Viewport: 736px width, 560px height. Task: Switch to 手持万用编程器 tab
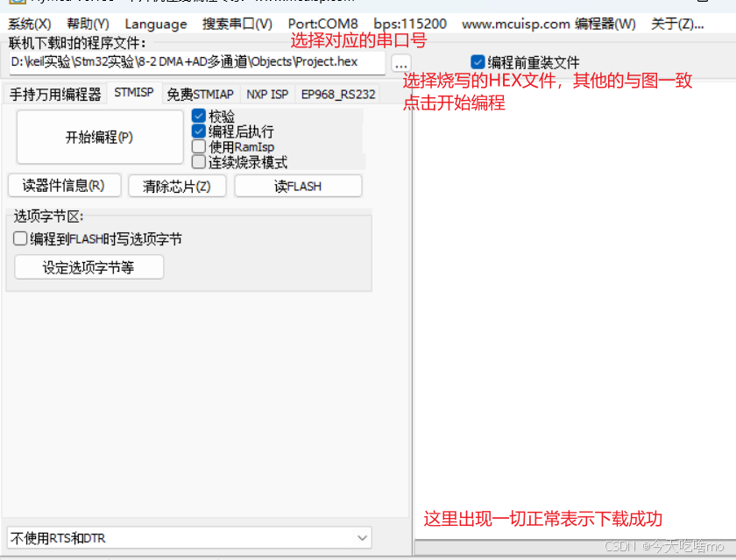[55, 94]
